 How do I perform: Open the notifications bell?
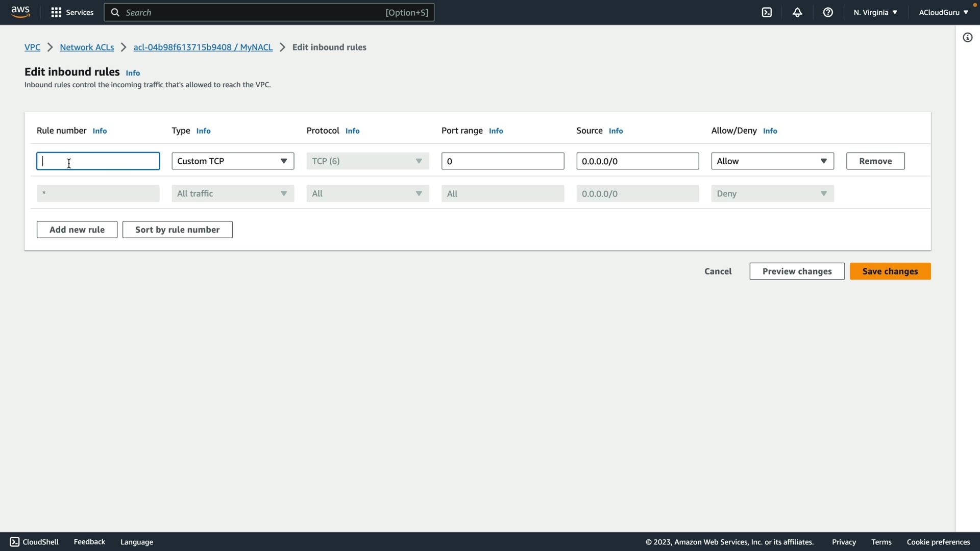tap(797, 12)
